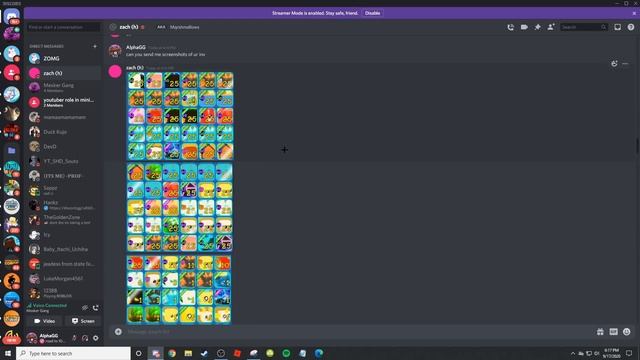The height and width of the screenshot is (360, 640).
Task: Open AlphaGG user panel avatar
Action: pyautogui.click(x=32, y=338)
